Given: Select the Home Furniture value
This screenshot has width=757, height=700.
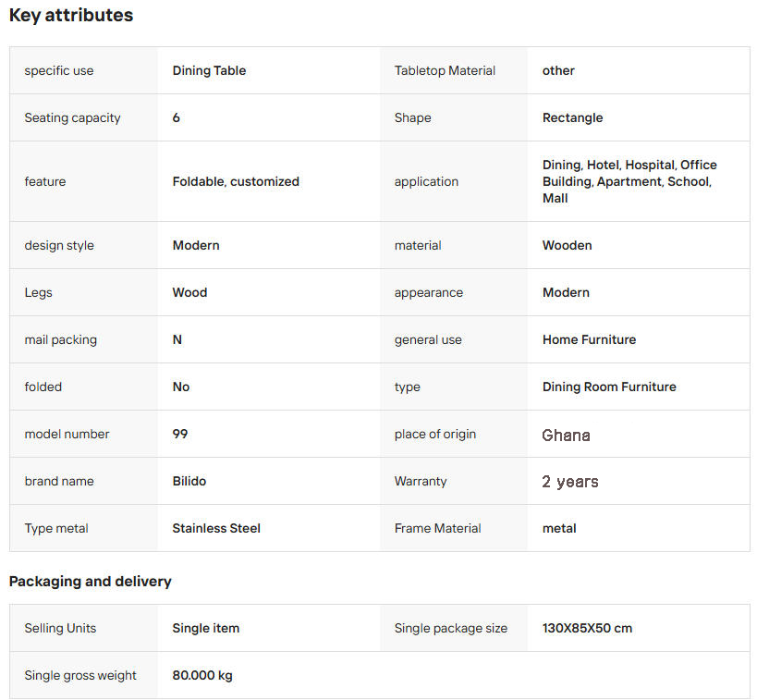Looking at the screenshot, I should click(589, 339).
